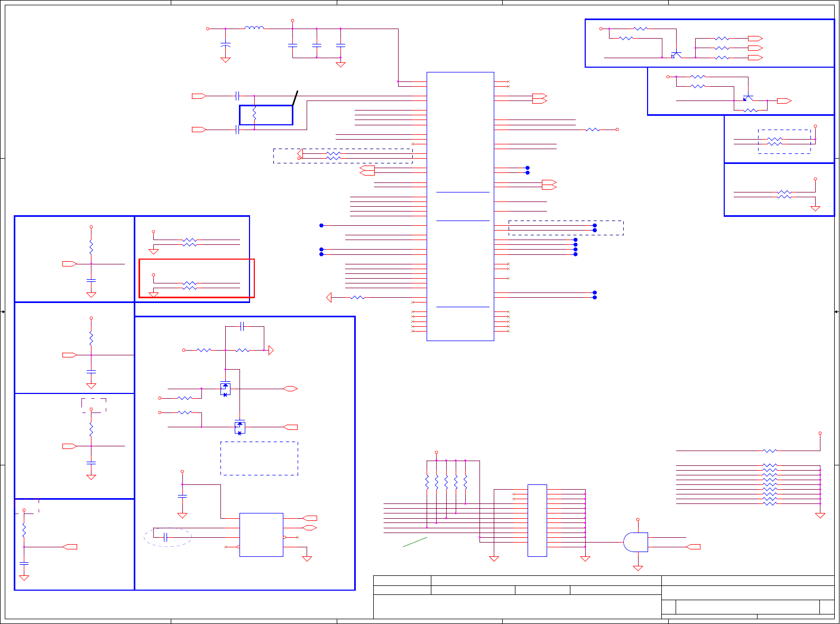This screenshot has height=624, width=840.
Task: Click the green diagonal line
Action: click(x=415, y=542)
